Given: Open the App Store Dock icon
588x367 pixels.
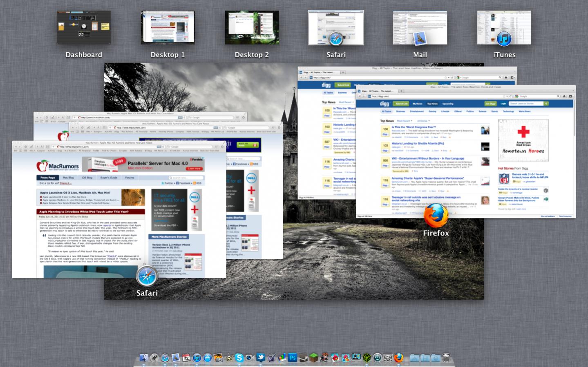Looking at the screenshot, I should 208,358.
